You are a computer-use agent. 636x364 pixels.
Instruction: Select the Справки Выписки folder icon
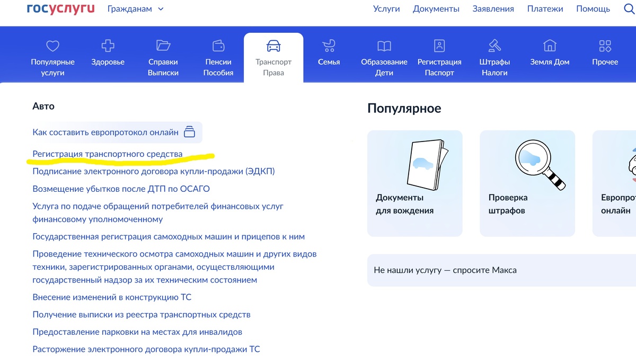163,46
